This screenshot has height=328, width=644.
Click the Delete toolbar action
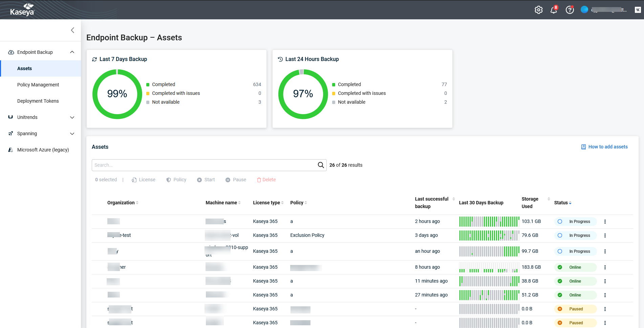click(x=266, y=180)
